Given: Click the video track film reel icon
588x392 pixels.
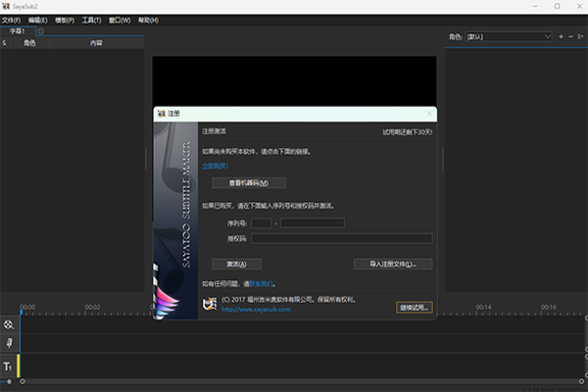Looking at the screenshot, I should (8, 324).
